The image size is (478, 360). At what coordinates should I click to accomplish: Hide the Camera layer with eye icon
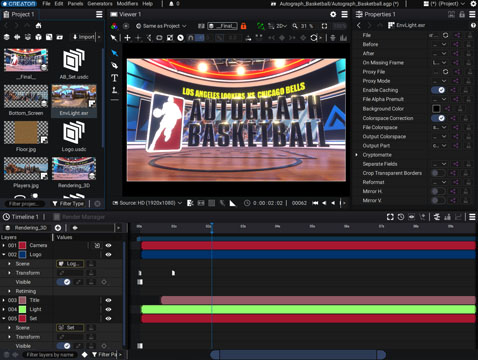[108, 245]
